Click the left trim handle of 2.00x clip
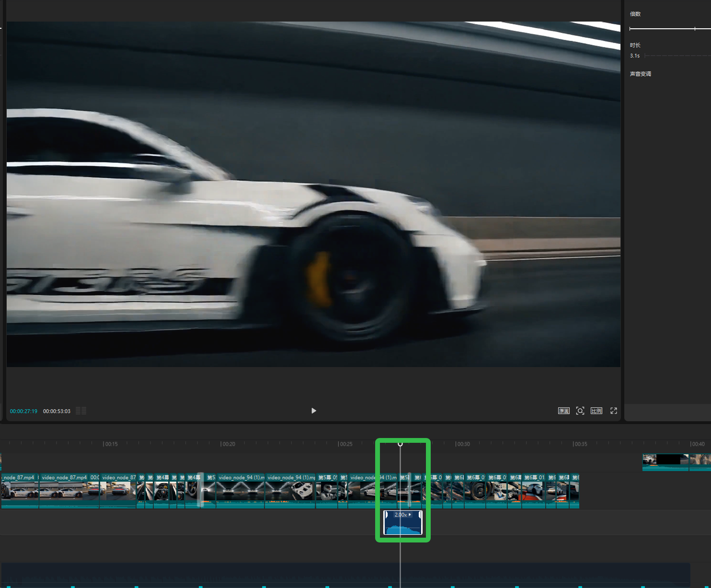 point(386,515)
